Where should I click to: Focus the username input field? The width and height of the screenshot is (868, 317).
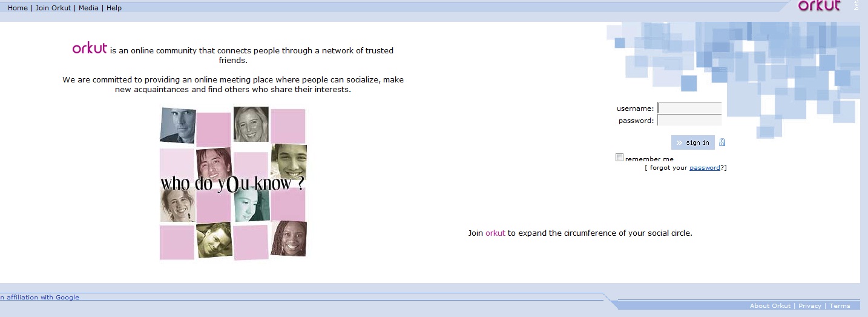(x=689, y=108)
